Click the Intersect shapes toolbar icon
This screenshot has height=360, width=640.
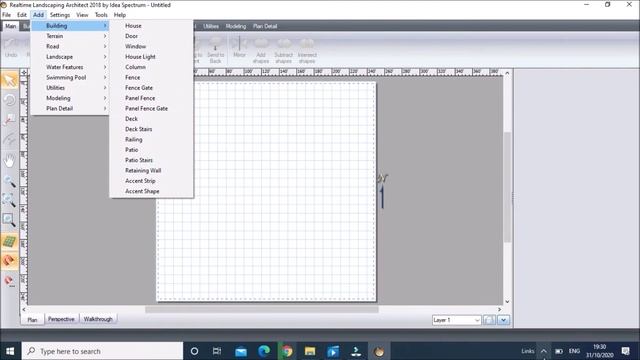[307, 51]
